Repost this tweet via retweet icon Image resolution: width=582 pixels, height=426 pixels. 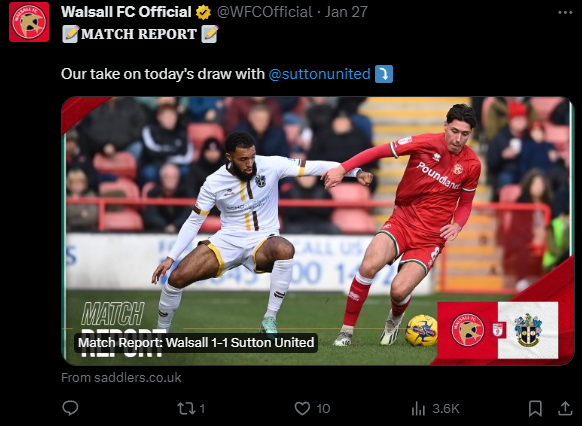186,409
